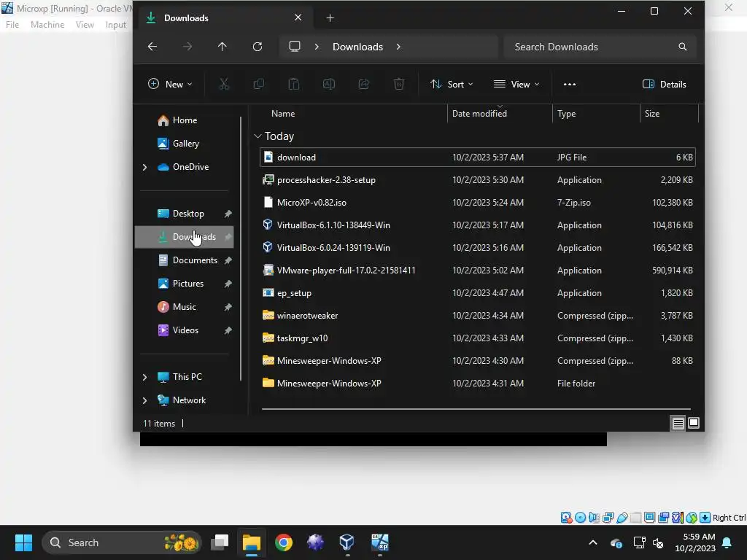Click the Copy toolbar icon

pos(259,85)
